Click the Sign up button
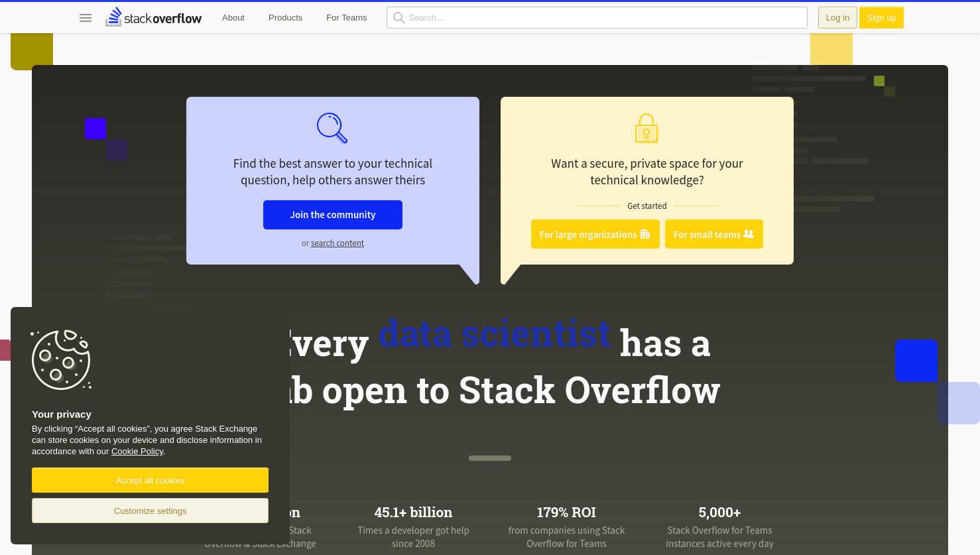 pyautogui.click(x=881, y=18)
